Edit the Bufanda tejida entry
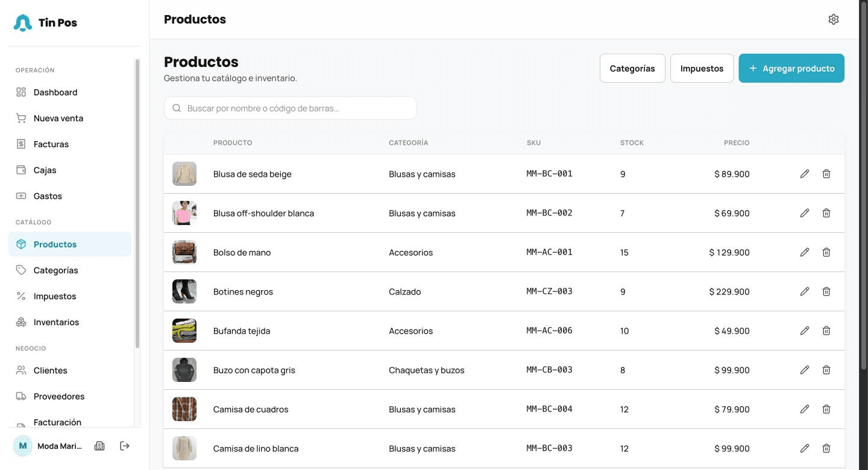 pyautogui.click(x=805, y=331)
